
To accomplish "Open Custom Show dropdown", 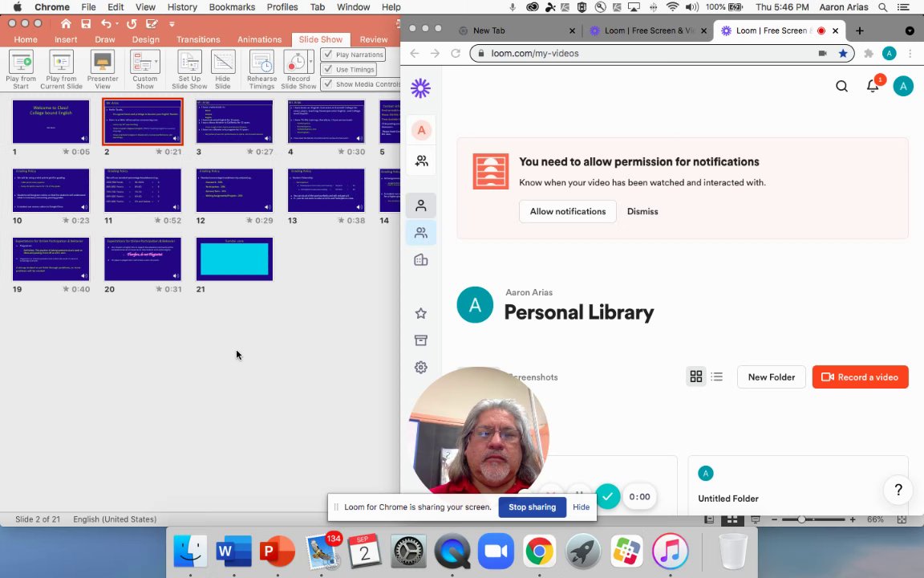I will pyautogui.click(x=145, y=70).
